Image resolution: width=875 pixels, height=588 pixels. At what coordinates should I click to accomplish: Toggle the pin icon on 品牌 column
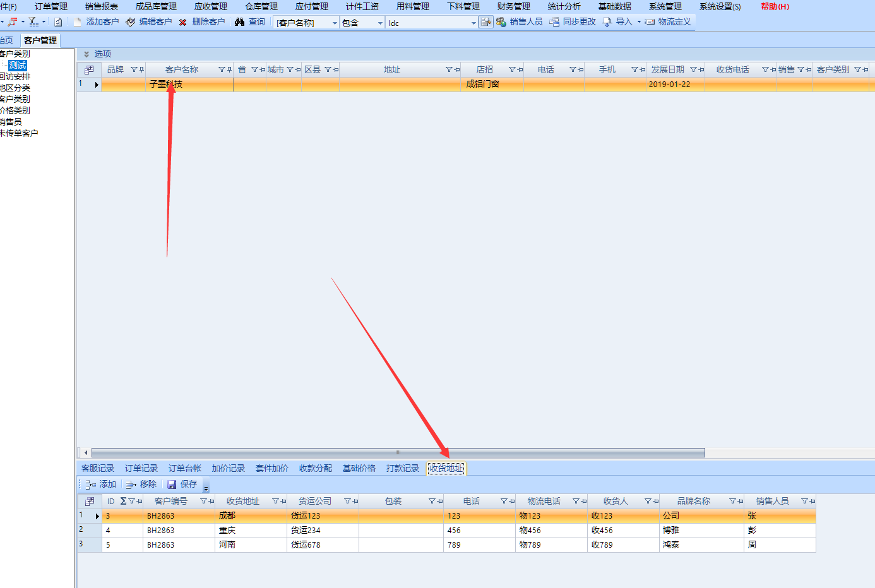[141, 70]
